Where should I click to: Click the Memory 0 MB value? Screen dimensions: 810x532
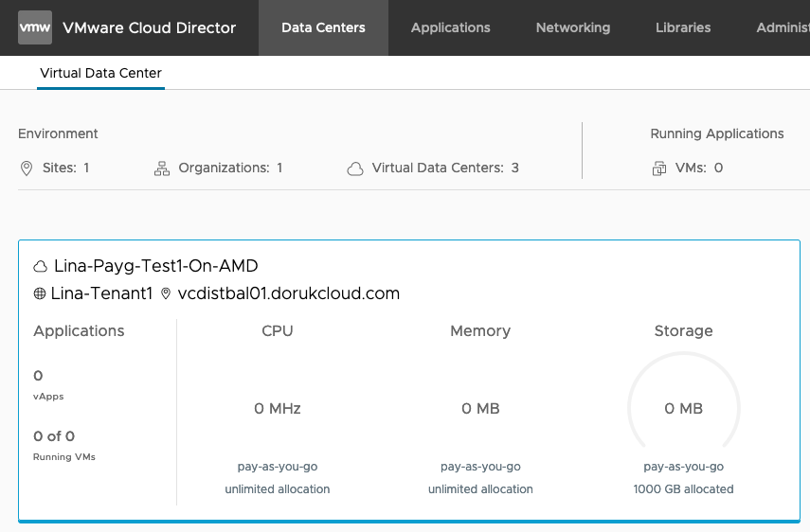(x=480, y=409)
